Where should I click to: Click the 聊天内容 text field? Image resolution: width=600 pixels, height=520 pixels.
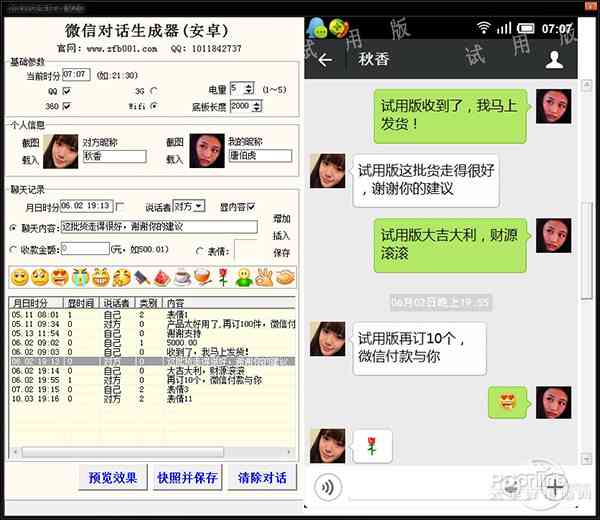click(159, 227)
